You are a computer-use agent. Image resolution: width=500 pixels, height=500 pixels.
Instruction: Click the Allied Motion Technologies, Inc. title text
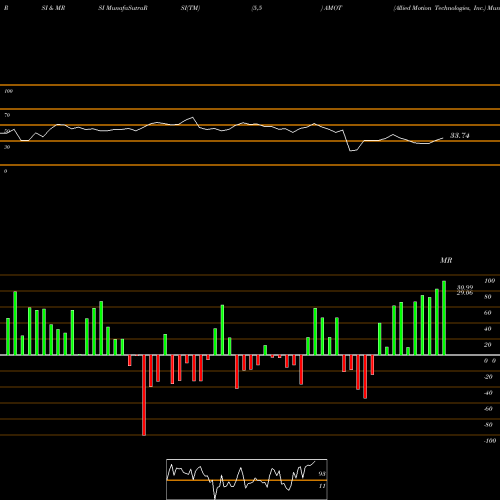point(440,8)
